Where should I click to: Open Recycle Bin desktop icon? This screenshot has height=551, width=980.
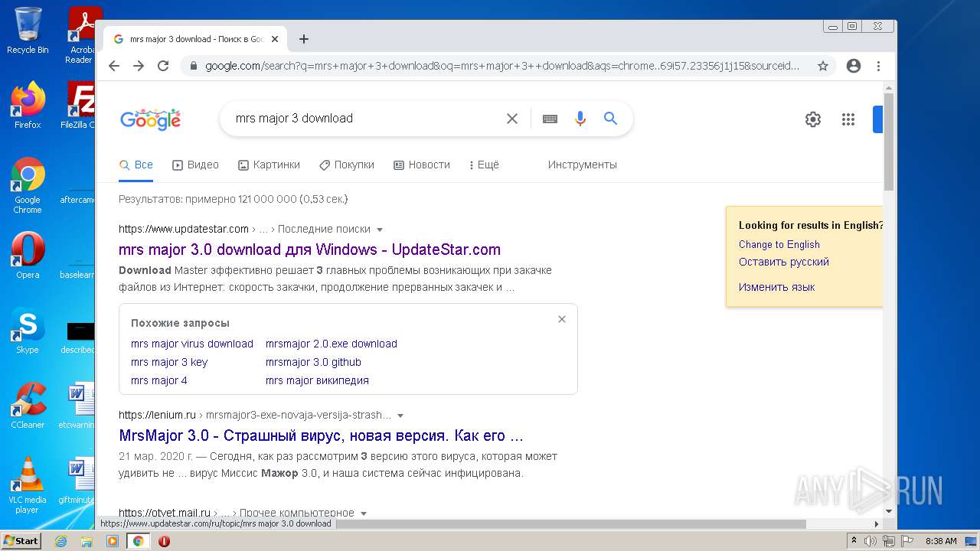pos(28,31)
